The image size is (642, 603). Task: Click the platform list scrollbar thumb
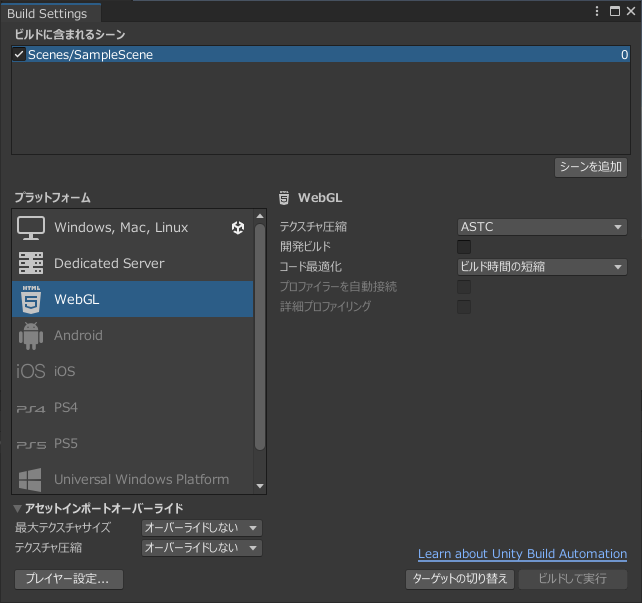click(260, 337)
